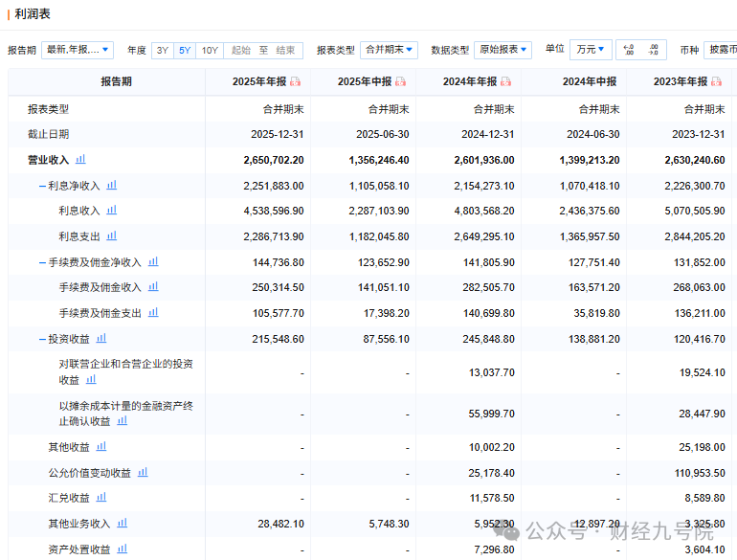Image resolution: width=737 pixels, height=560 pixels.
Task: Select the 10Y year range
Action: point(210,51)
